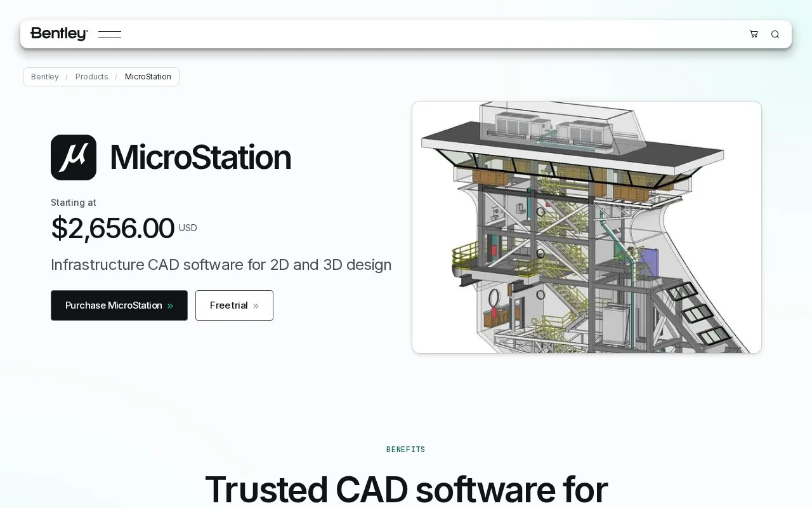
Task: Click the MicroStation heading
Action: click(200, 157)
